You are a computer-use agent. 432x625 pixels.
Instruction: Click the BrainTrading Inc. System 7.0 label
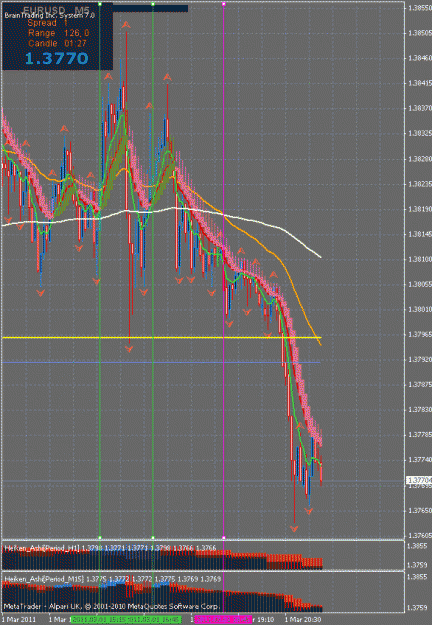49,16
